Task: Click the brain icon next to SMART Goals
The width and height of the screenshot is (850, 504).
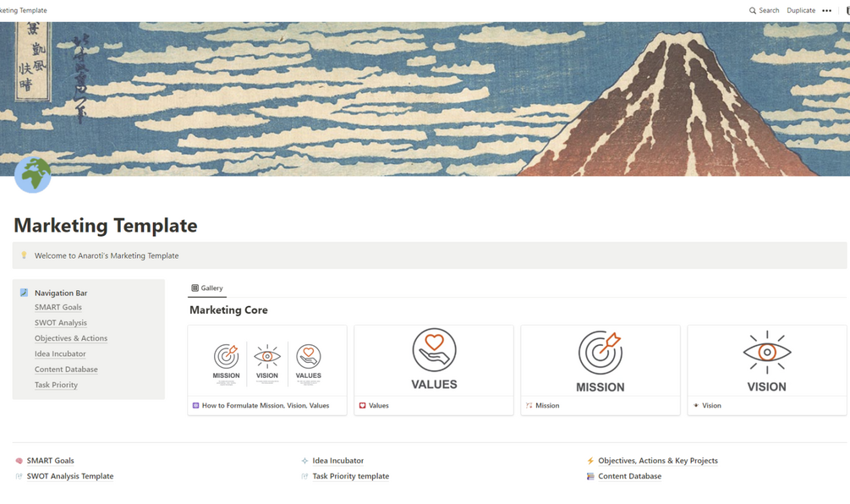Action: pyautogui.click(x=19, y=461)
